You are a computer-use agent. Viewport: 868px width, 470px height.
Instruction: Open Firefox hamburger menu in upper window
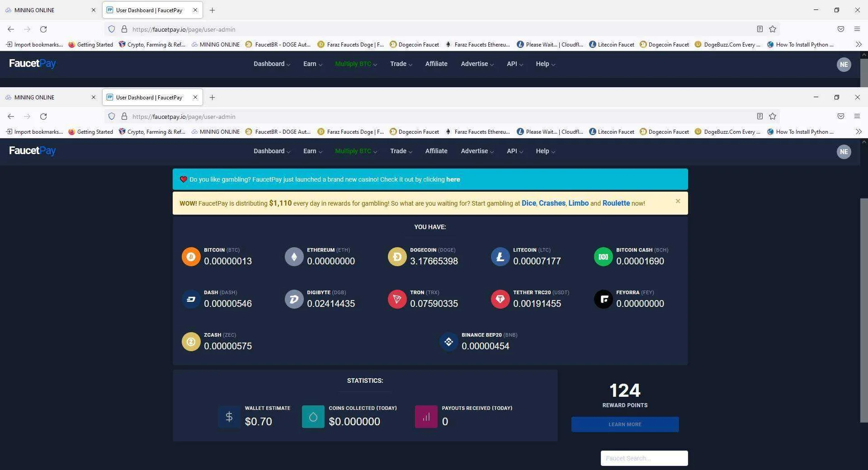857,29
